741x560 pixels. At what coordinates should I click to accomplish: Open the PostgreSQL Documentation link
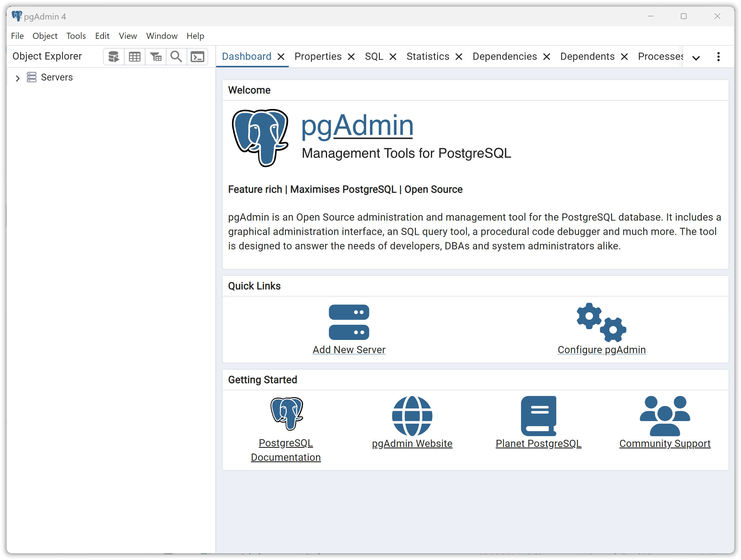pos(286,450)
